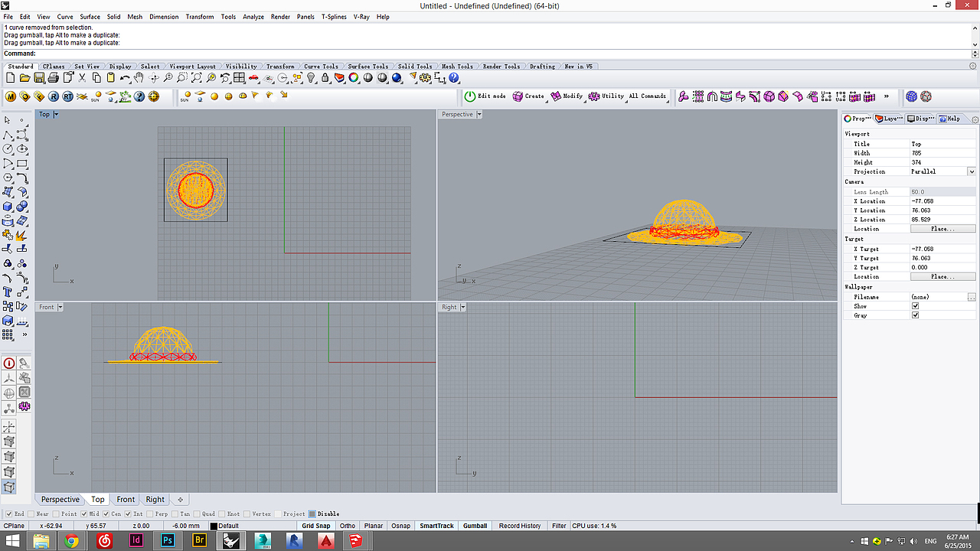Switch to the Front viewport tab
This screenshot has width=980, height=551.
tap(126, 500)
